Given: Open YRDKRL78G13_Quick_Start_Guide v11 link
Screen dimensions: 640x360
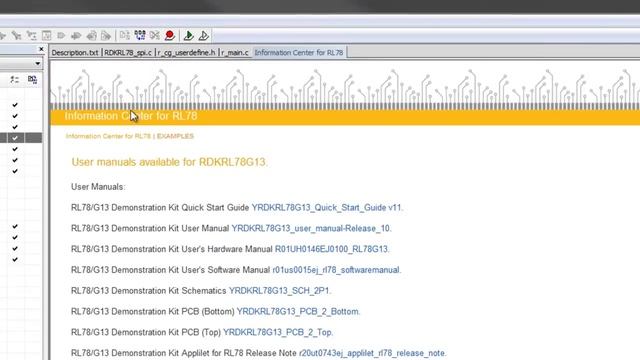Looking at the screenshot, I should point(327,207).
